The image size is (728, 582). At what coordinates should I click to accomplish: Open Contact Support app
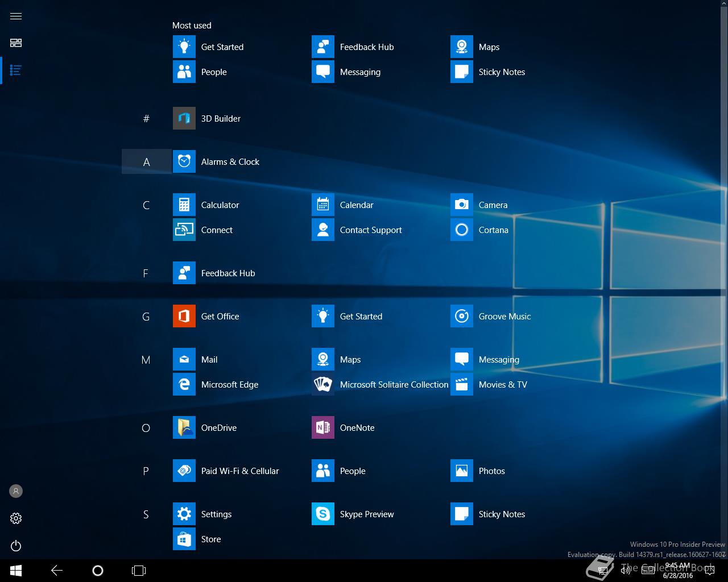tap(322, 230)
